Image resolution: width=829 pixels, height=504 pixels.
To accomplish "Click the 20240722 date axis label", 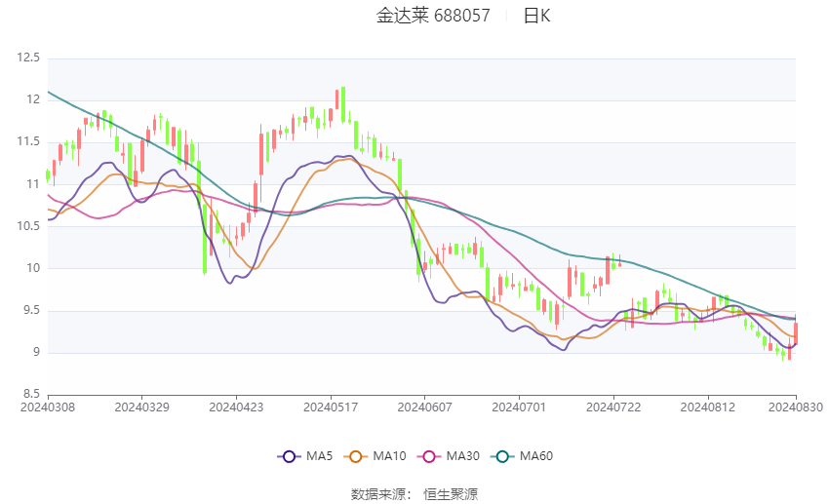I will 613,407.
